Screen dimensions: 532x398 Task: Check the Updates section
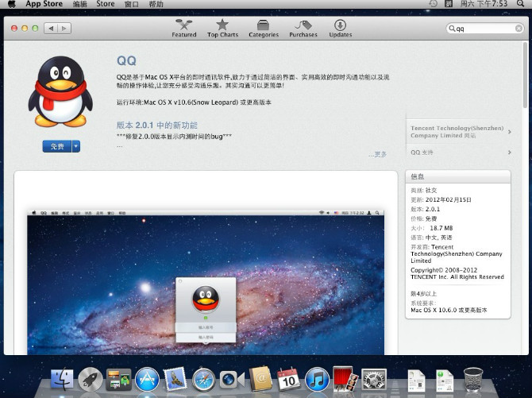tap(340, 29)
